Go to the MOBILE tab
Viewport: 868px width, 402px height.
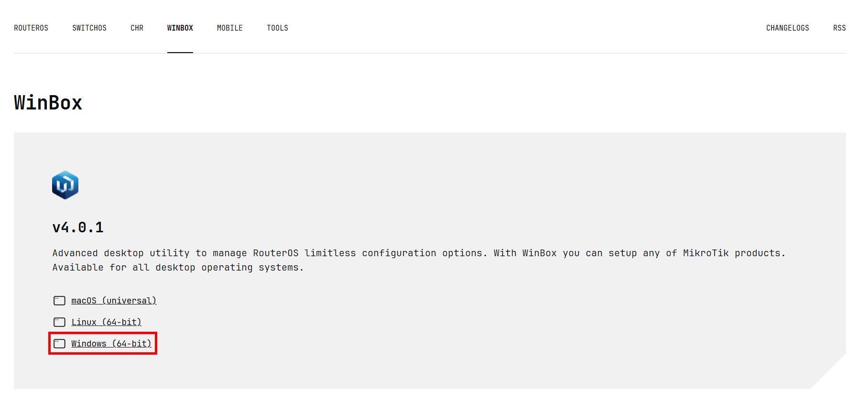(229, 28)
